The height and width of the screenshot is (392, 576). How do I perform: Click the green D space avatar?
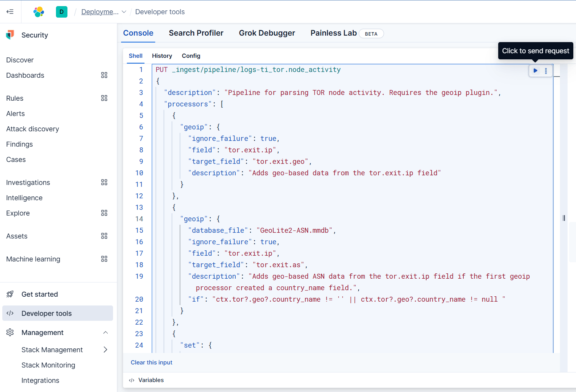click(x=62, y=12)
